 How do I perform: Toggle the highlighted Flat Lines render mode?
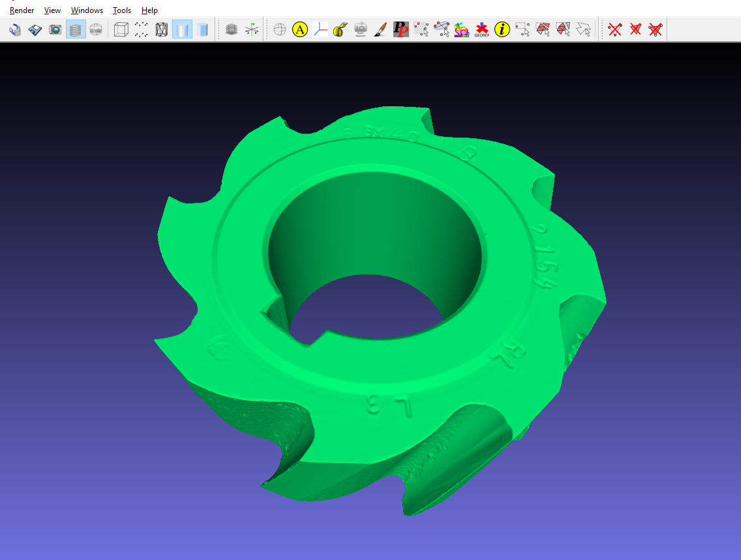point(182,29)
